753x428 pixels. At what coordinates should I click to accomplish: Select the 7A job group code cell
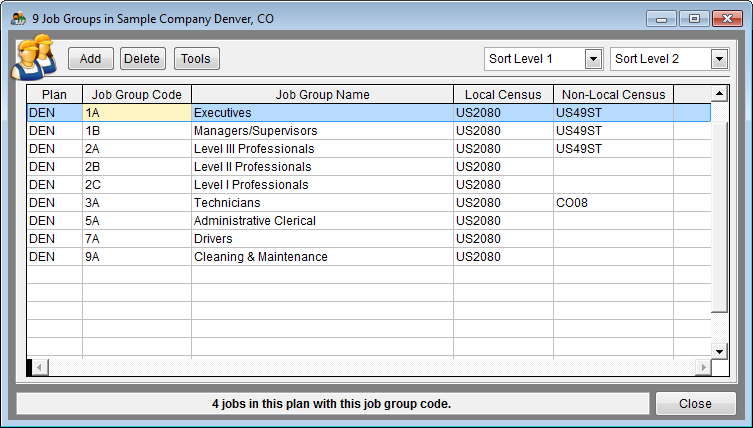coord(137,239)
